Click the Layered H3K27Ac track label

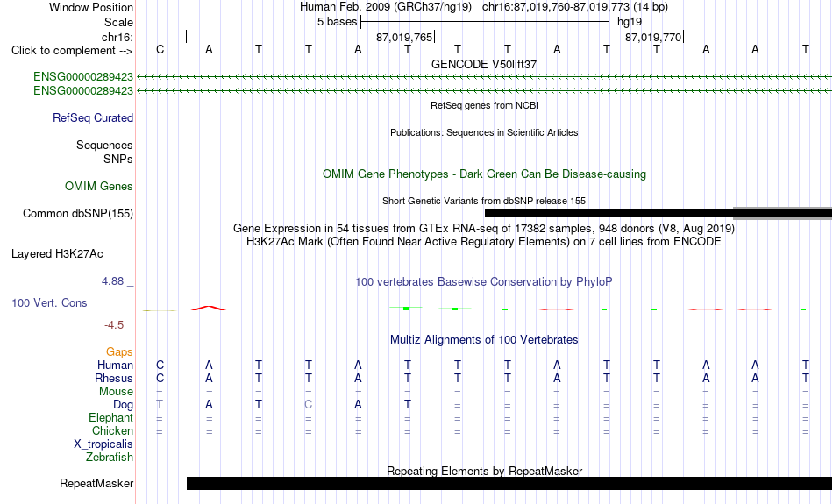57,254
